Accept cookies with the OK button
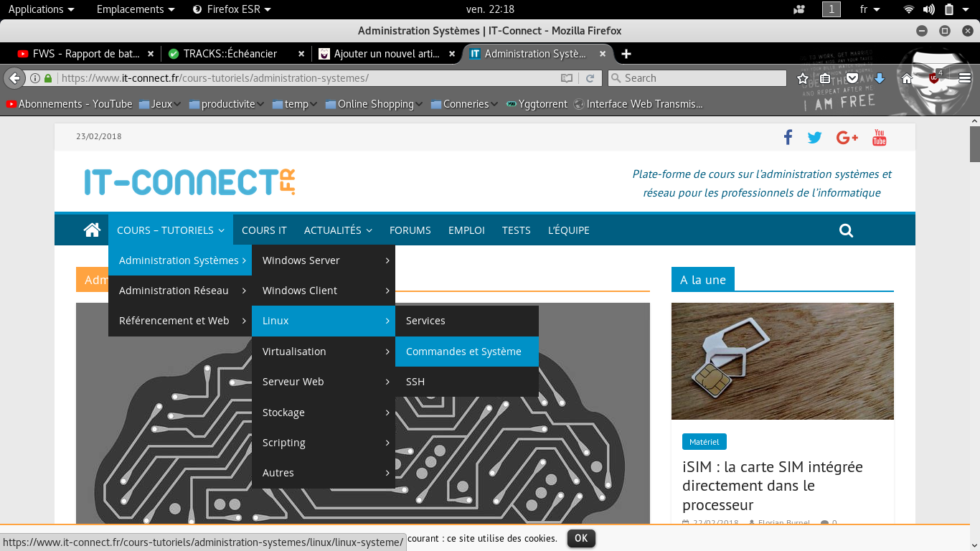 click(x=581, y=538)
